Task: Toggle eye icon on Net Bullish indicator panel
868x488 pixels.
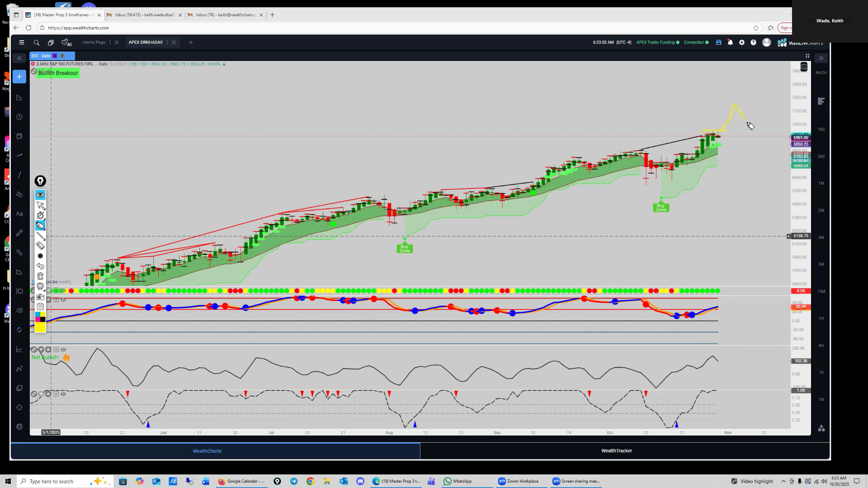Action: tap(63, 350)
